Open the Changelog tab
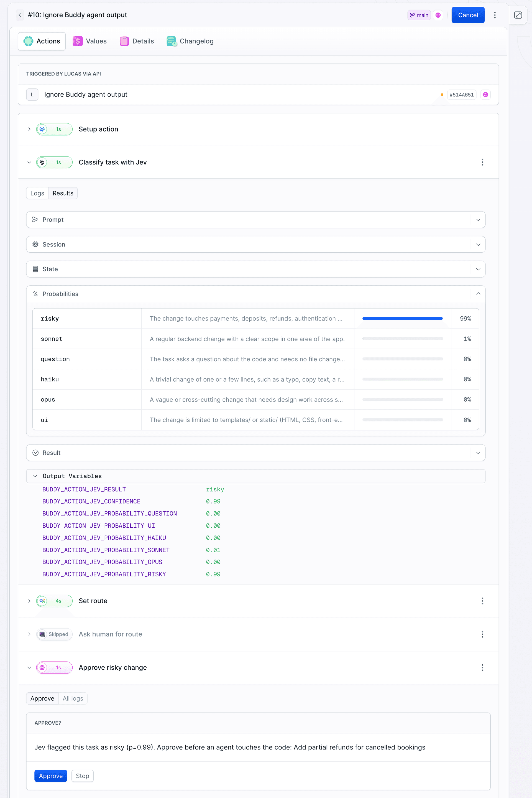This screenshot has width=532, height=798. [190, 41]
